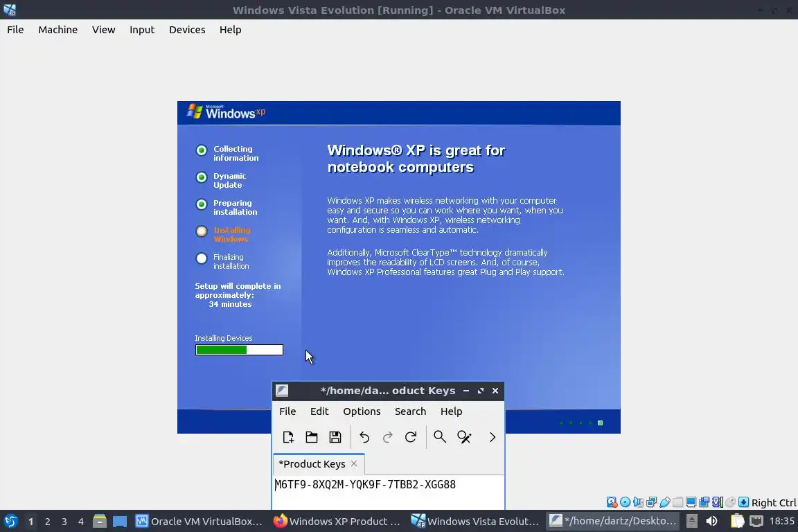Open the editor's Edit menu
The height and width of the screenshot is (532, 798).
coord(319,411)
